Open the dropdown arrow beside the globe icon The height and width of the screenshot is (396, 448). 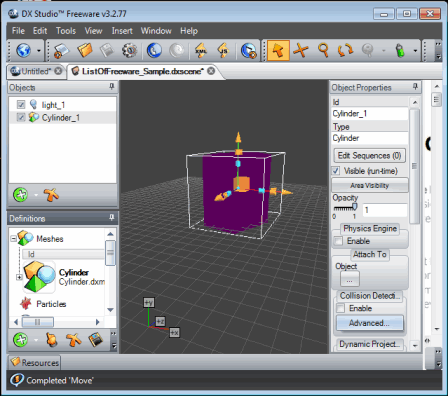click(x=39, y=51)
